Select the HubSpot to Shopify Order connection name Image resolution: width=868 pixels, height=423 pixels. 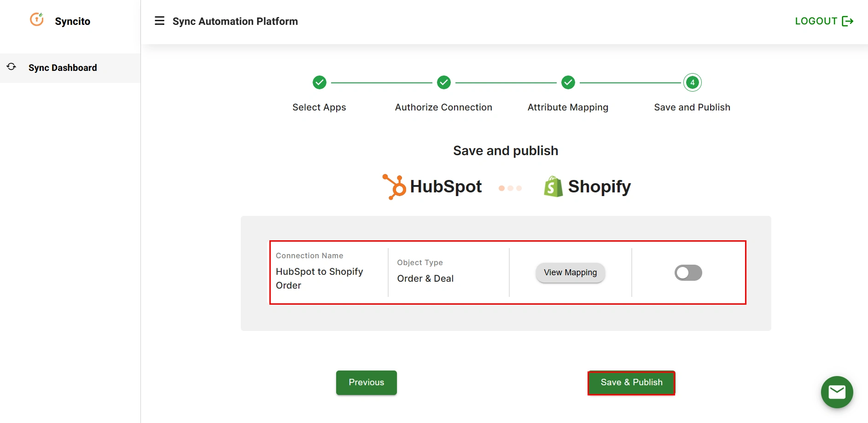click(x=319, y=278)
